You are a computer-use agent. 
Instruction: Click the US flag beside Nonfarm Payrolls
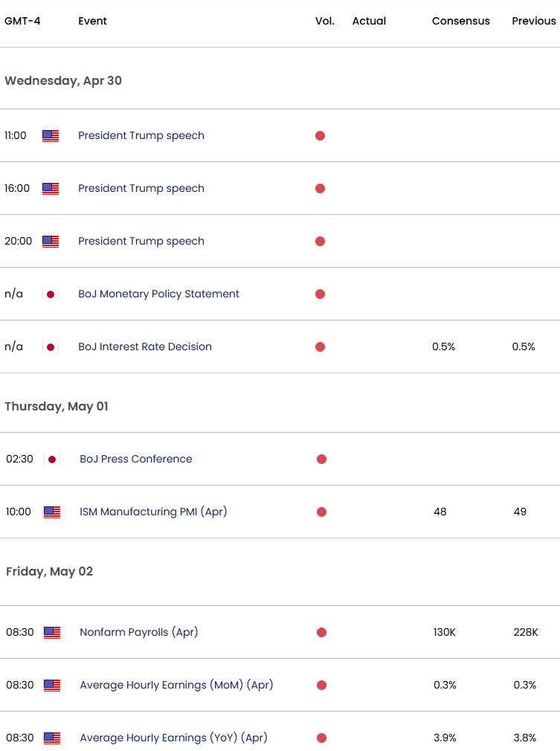(50, 633)
